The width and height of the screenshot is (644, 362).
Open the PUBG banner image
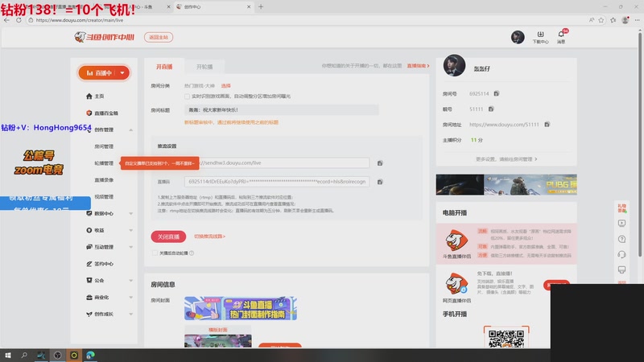click(x=506, y=184)
